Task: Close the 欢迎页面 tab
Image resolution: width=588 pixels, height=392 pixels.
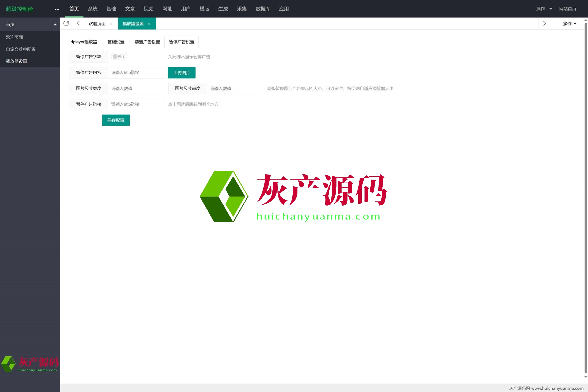Action: tap(111, 24)
